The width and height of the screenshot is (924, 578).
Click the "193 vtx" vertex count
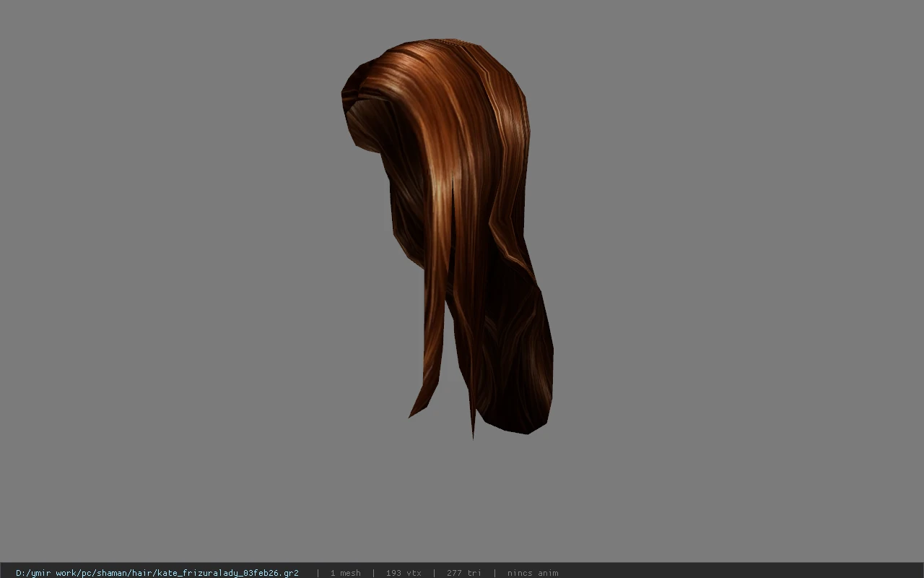[404, 573]
